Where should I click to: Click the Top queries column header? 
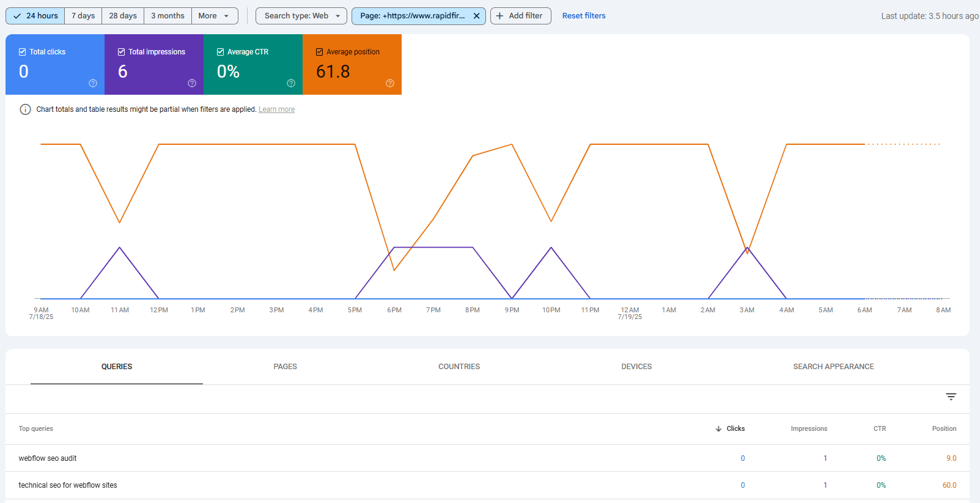point(35,429)
